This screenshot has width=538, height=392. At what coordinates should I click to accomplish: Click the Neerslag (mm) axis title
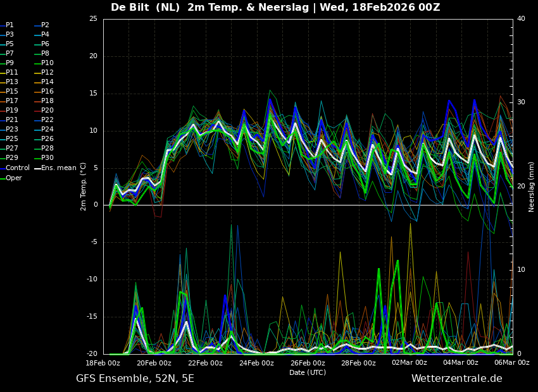click(x=532, y=187)
